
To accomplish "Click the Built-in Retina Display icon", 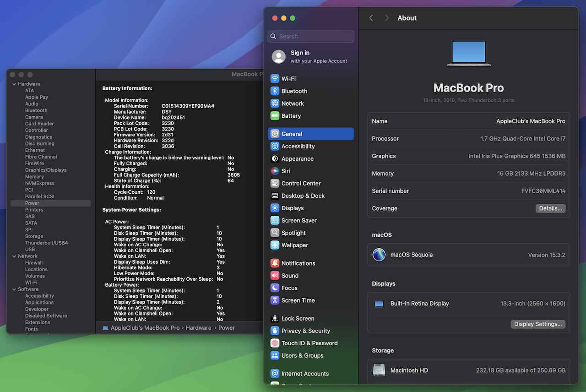I will 379,304.
